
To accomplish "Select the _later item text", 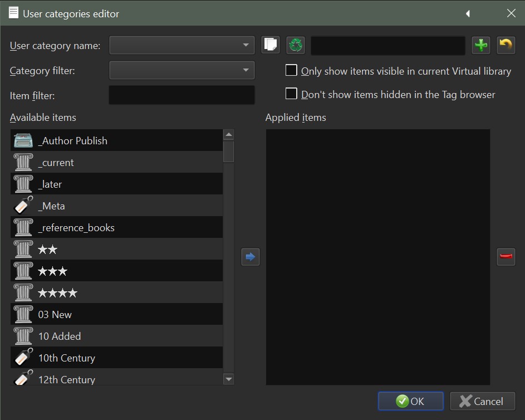I will pyautogui.click(x=50, y=184).
